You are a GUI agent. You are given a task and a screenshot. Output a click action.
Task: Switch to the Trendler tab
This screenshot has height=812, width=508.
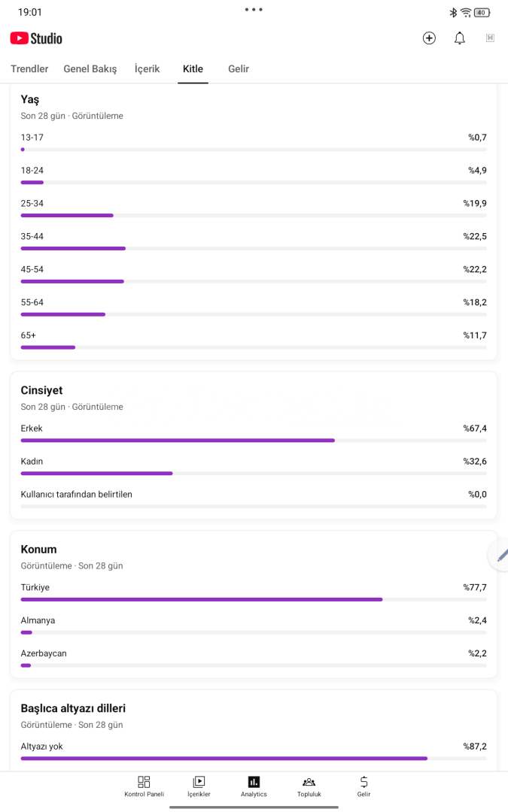[x=29, y=69]
